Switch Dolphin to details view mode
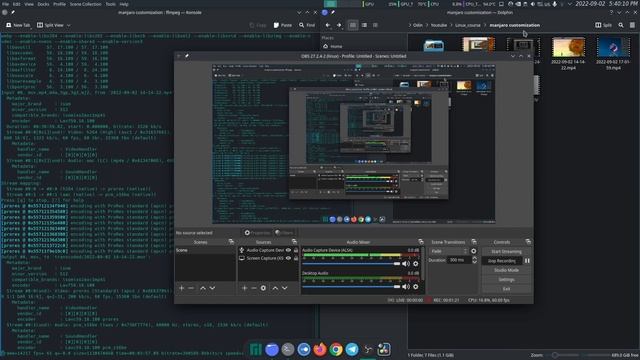This screenshot has width=640, height=360. (375, 25)
